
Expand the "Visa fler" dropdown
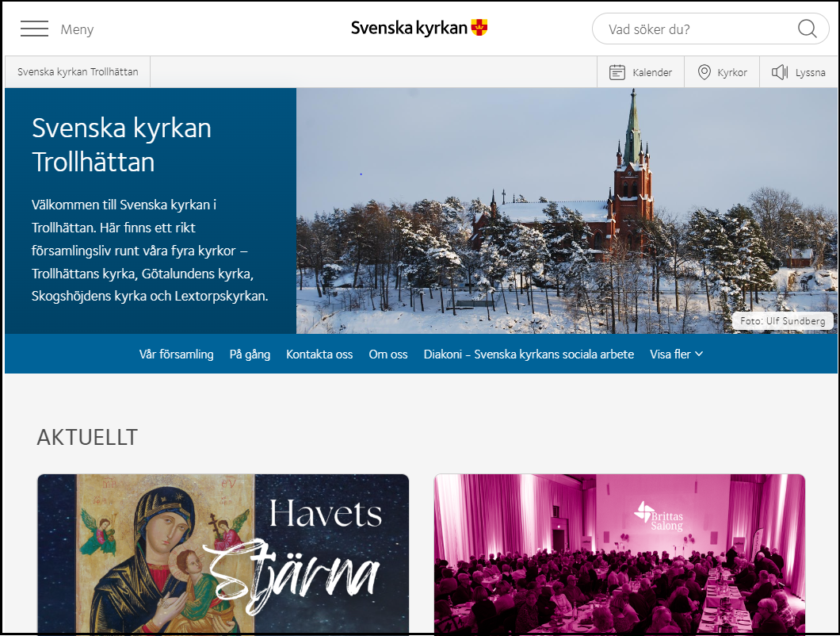676,354
